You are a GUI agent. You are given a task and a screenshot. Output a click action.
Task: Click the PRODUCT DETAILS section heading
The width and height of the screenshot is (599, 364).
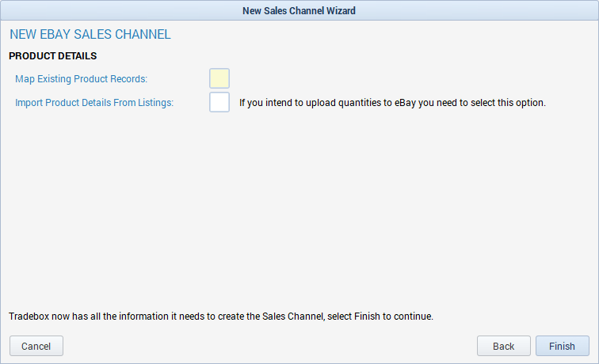(53, 56)
